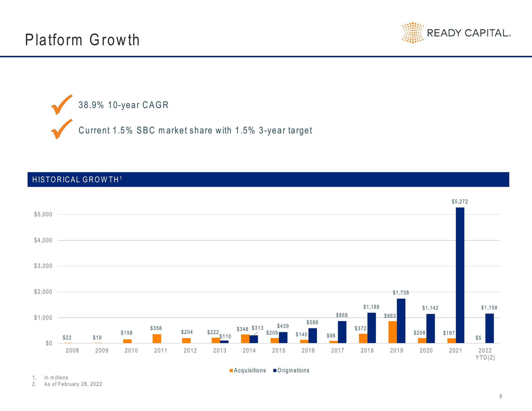532x411 pixels.
Task: Click the $19 data label
Action: click(x=97, y=338)
